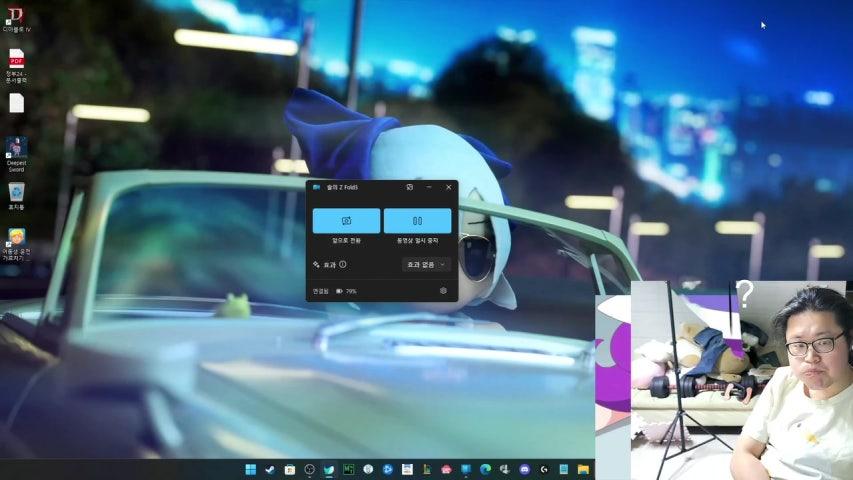The image size is (853, 480).
Task: Minimize the Z Fold5 camera window
Action: click(x=429, y=187)
